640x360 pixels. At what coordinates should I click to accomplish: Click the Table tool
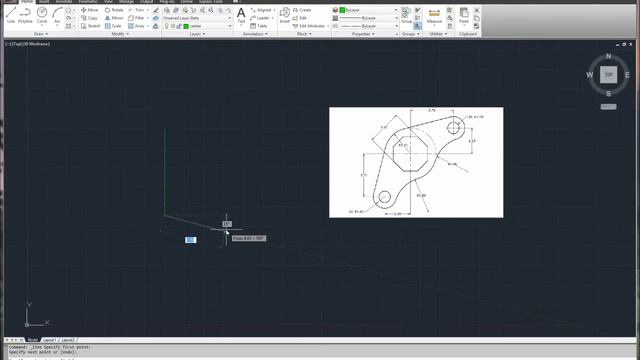point(258,26)
